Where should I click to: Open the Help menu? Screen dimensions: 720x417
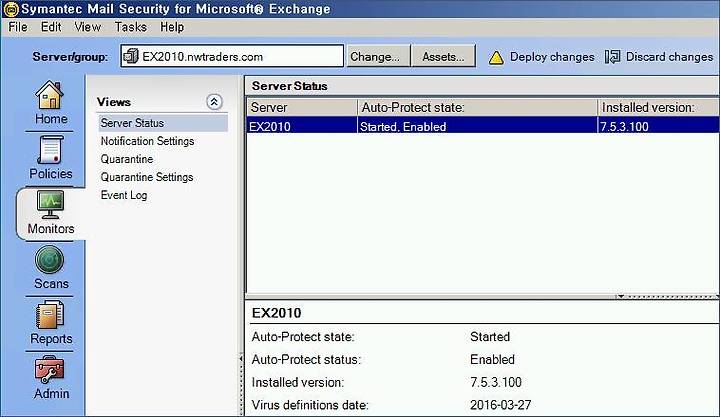click(x=172, y=27)
